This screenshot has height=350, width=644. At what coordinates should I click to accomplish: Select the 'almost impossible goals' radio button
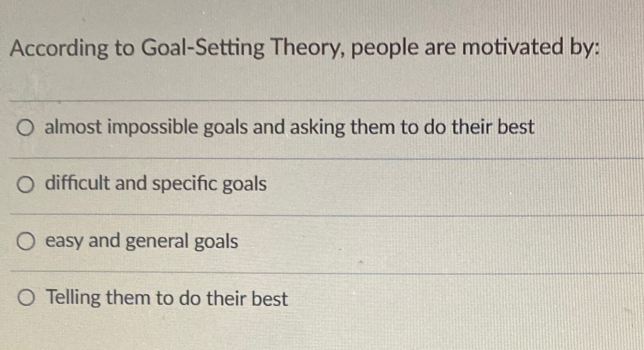(x=25, y=128)
